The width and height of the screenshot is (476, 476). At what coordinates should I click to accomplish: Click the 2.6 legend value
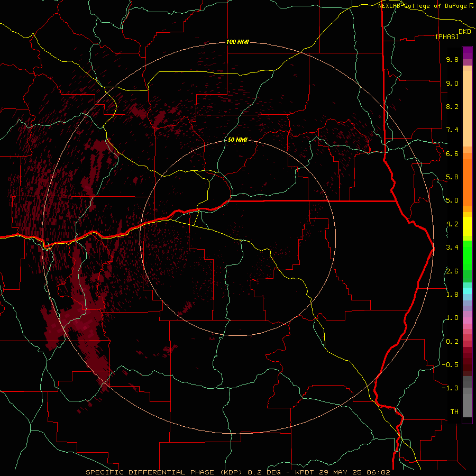point(452,271)
